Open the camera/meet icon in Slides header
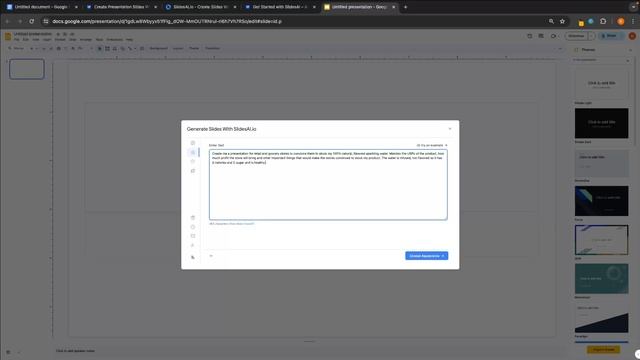The width and height of the screenshot is (640, 360). pyautogui.click(x=553, y=36)
